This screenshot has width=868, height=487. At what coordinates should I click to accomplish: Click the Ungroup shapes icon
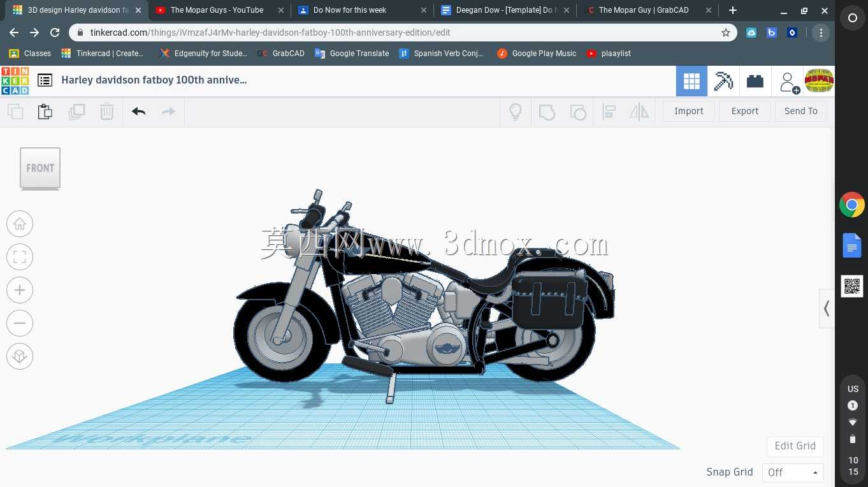(x=577, y=112)
